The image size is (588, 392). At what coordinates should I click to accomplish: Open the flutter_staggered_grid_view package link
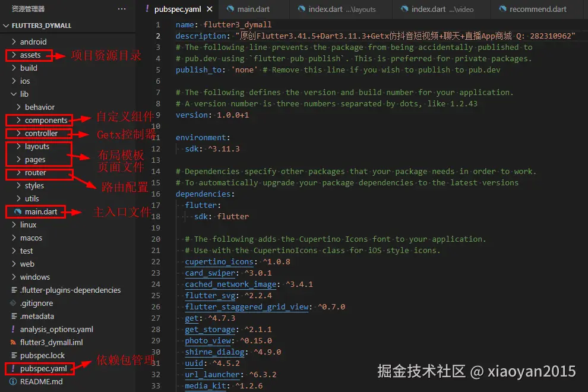click(x=246, y=306)
